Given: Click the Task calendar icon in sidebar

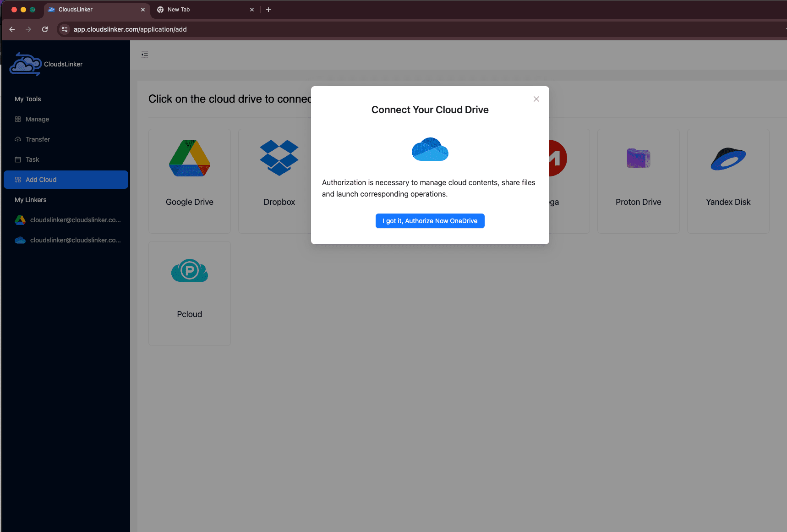Looking at the screenshot, I should click(x=18, y=159).
